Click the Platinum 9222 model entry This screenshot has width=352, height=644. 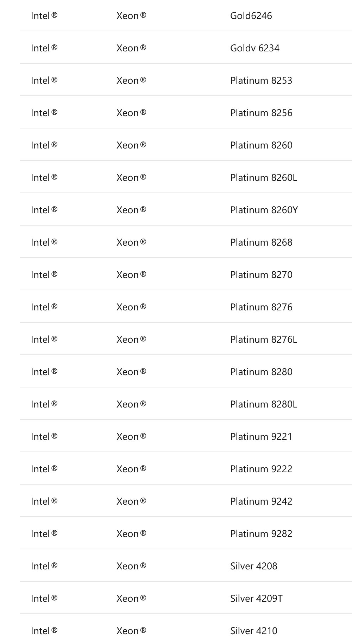point(261,469)
